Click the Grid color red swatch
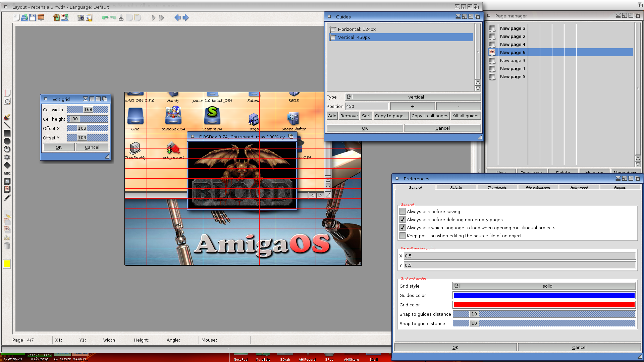Image resolution: width=644 pixels, height=362 pixels. pyautogui.click(x=544, y=305)
